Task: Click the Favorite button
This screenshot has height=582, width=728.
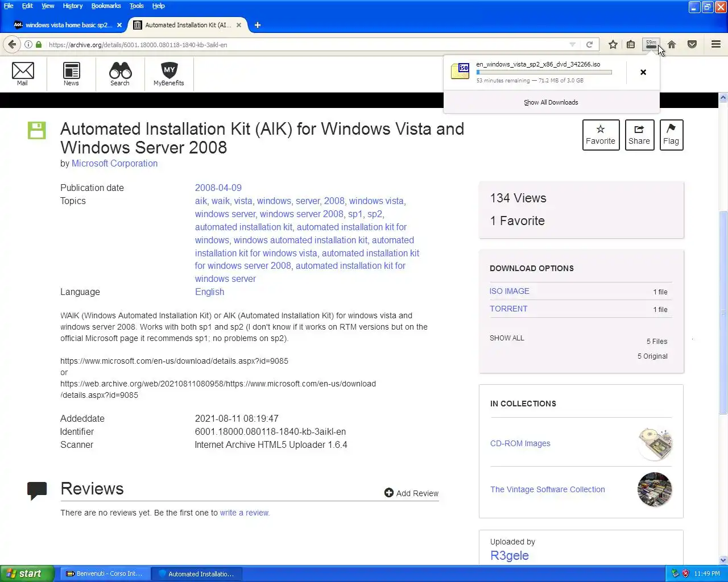Action: click(601, 135)
